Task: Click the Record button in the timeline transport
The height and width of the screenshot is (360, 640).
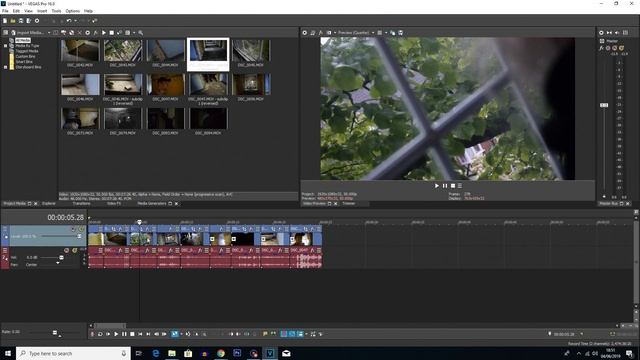Action: pyautogui.click(x=92, y=334)
